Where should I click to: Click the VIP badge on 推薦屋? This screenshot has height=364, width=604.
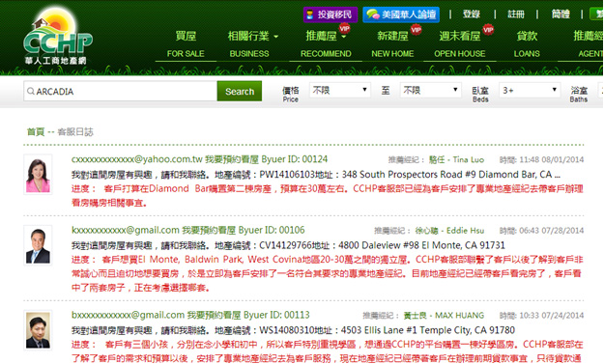coord(344,28)
